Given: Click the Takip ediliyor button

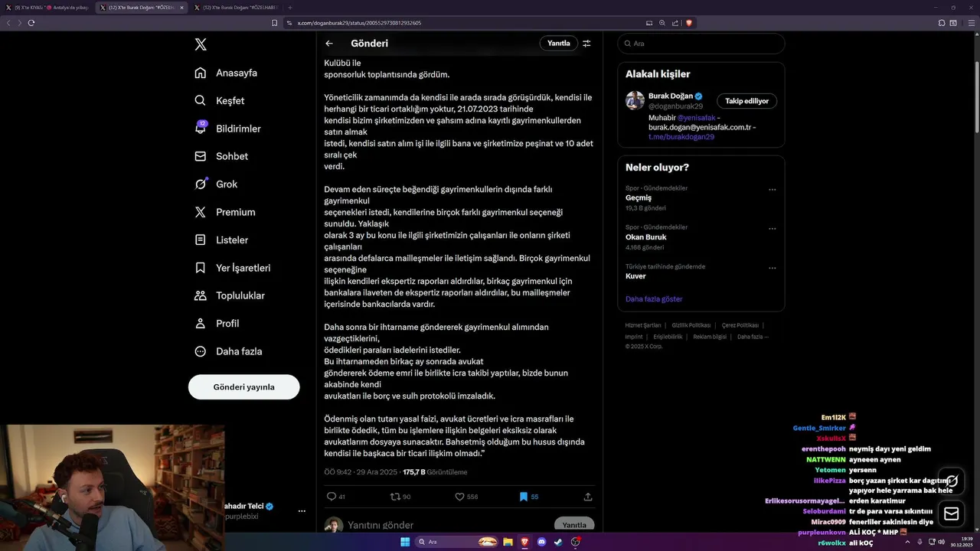Looking at the screenshot, I should (747, 101).
